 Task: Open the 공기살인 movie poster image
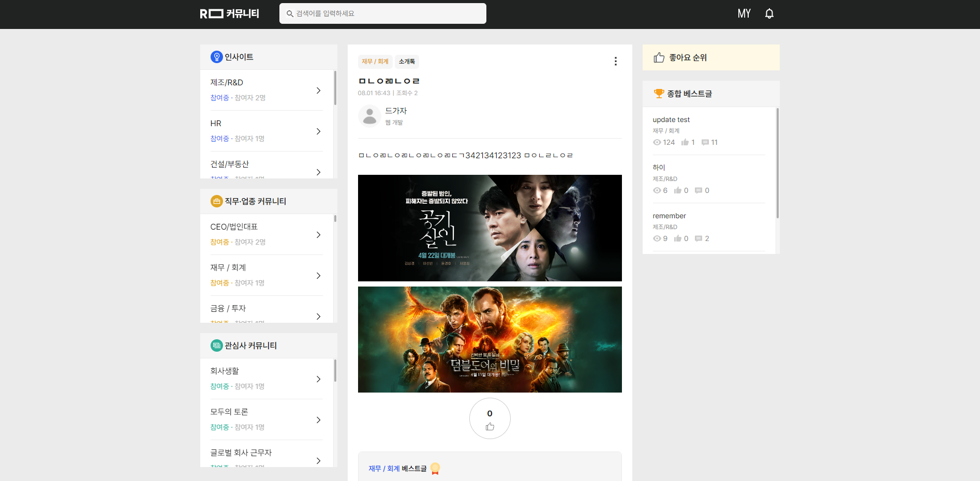click(x=490, y=228)
